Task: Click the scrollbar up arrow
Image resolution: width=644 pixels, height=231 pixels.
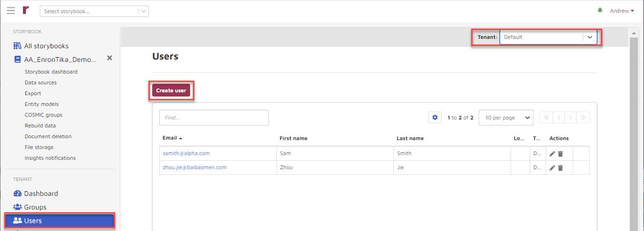Action: tap(634, 33)
